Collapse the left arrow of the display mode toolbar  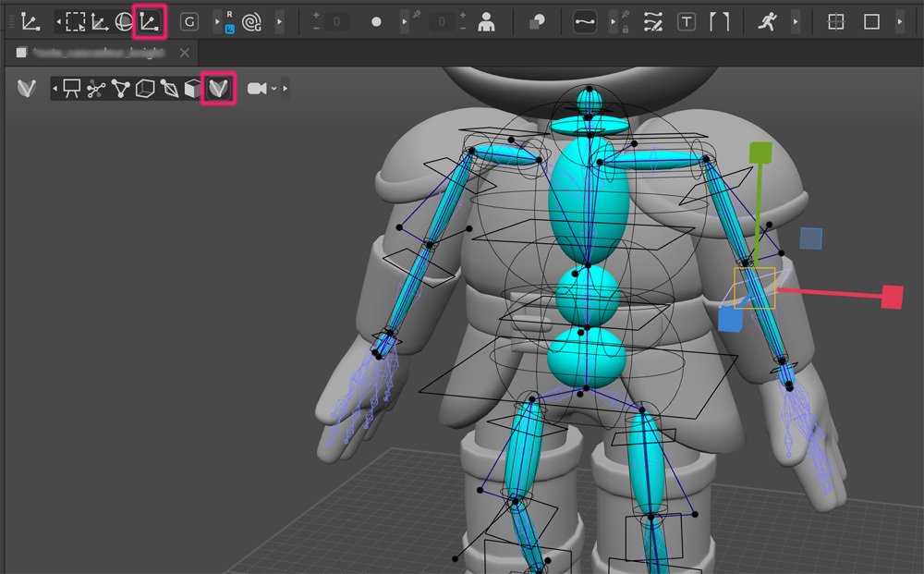point(54,88)
